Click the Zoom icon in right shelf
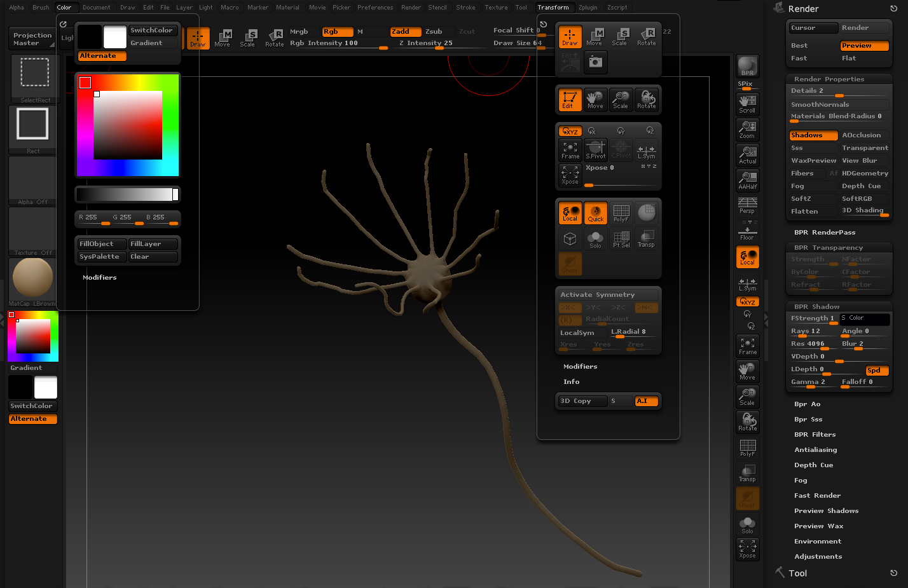 [748, 130]
